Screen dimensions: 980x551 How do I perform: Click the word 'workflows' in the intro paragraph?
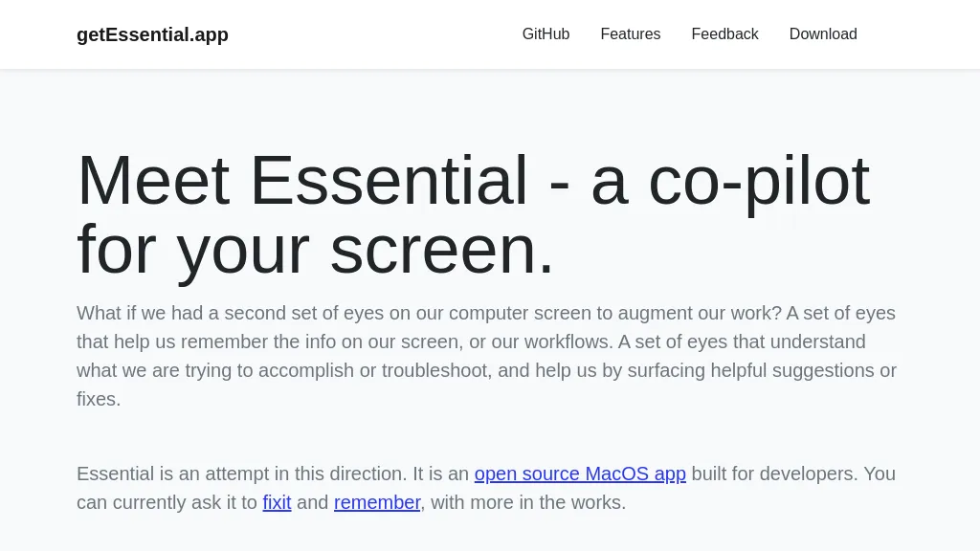pyautogui.click(x=566, y=342)
